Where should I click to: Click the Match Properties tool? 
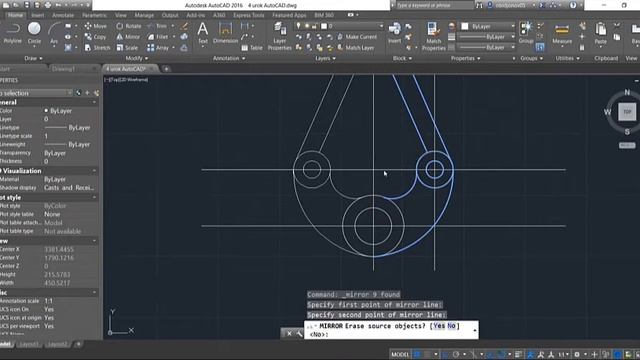tap(433, 36)
